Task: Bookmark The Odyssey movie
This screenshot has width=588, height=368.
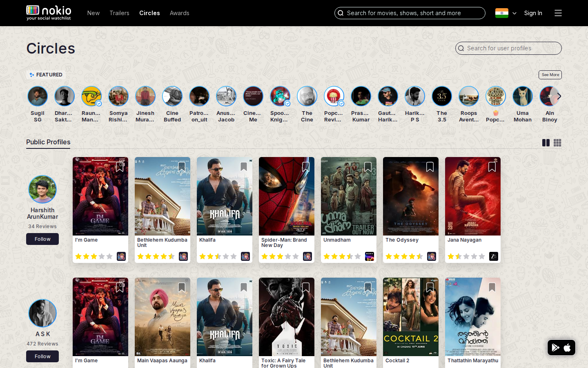Action: point(430,167)
